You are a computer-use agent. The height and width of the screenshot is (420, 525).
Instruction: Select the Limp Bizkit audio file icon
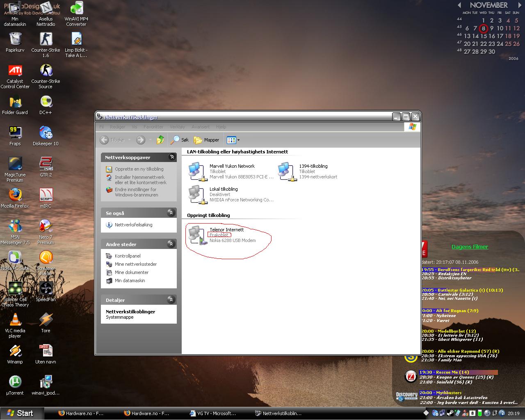tap(76, 45)
